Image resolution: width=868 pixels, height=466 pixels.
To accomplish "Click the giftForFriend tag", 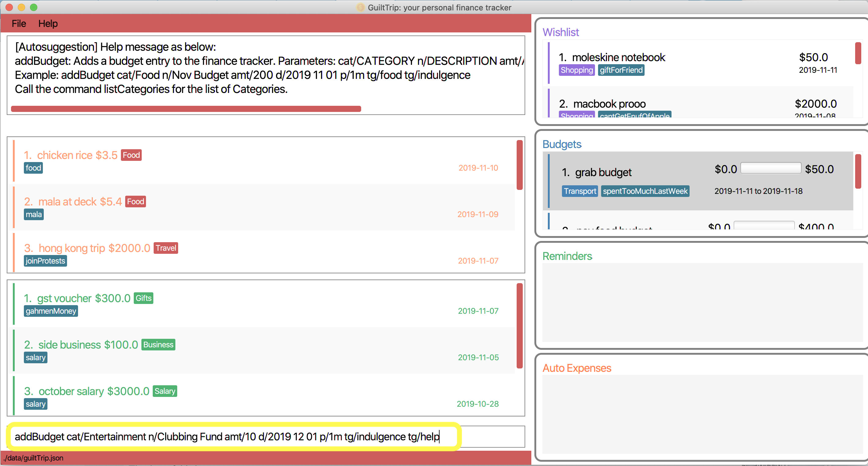I will (x=621, y=70).
